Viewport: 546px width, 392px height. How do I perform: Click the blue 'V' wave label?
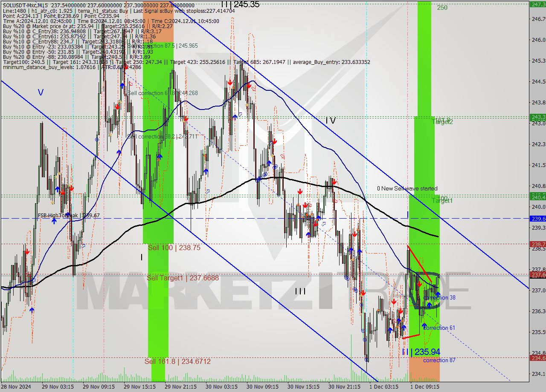(x=41, y=92)
